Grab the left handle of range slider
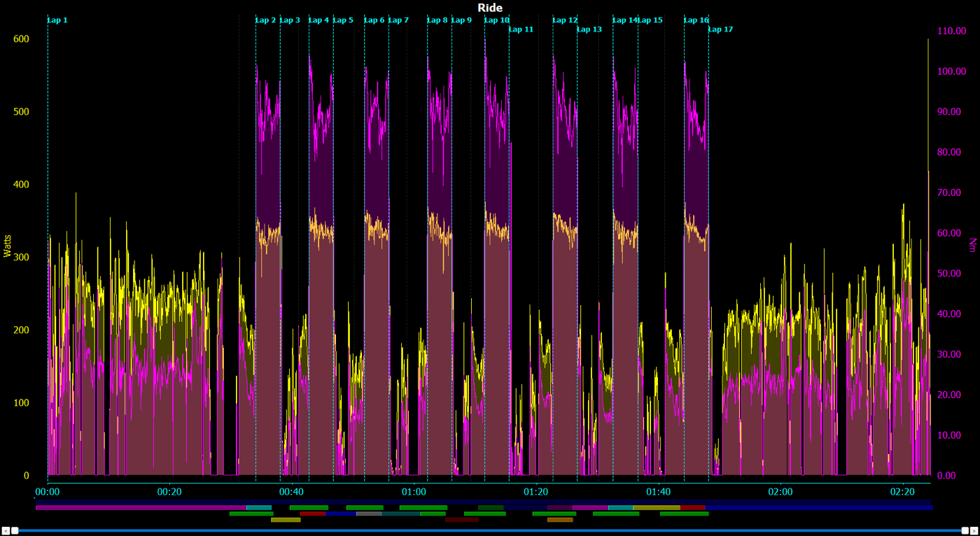Screen dimensions: 980x536 point(15,530)
